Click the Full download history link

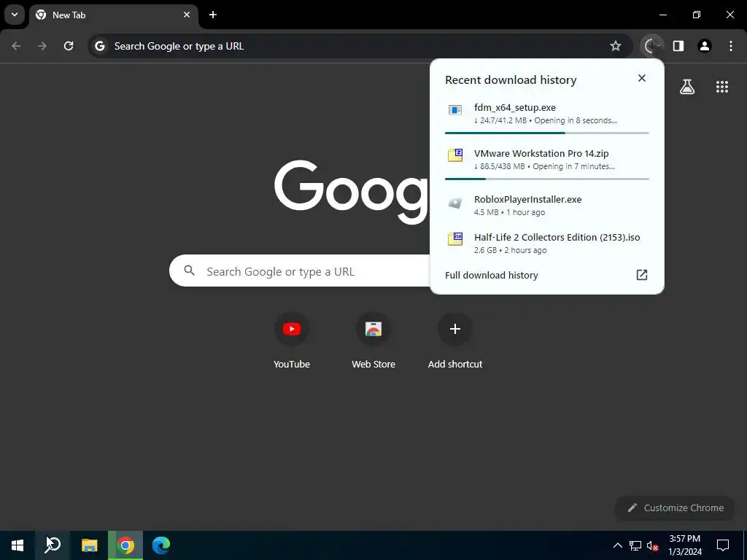[x=491, y=275]
